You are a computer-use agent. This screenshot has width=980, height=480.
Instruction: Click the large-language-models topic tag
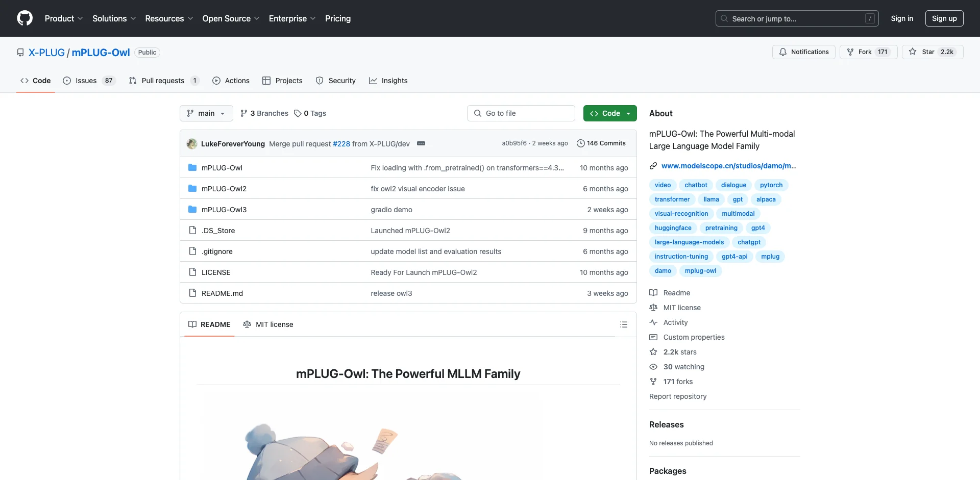point(689,242)
